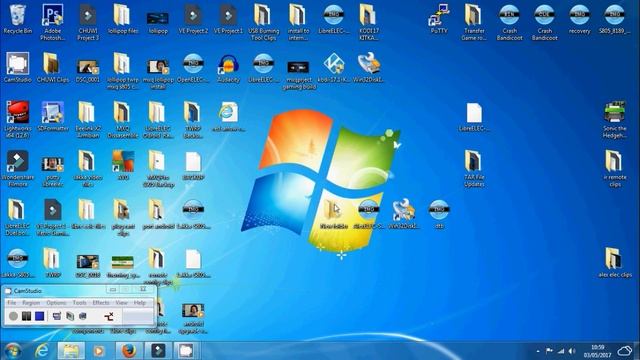Launch Internet Explorer from the taskbar

pos(42,351)
